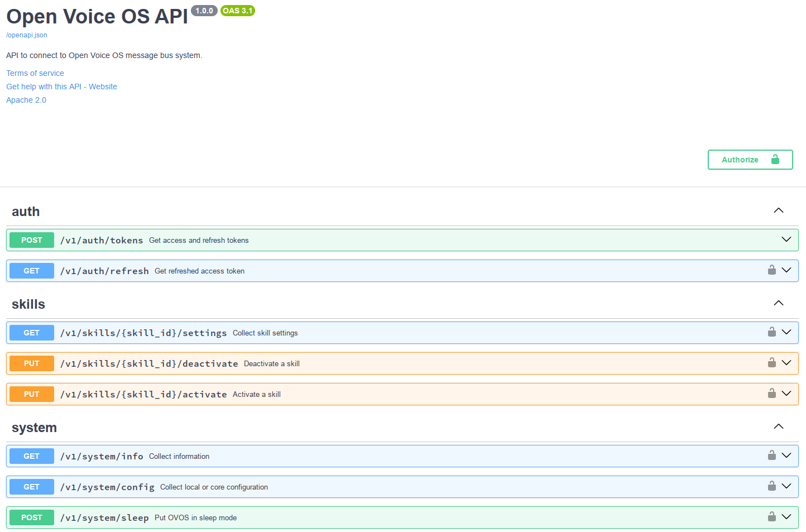Click the 'Collect information' description
The image size is (806, 532).
(179, 456)
